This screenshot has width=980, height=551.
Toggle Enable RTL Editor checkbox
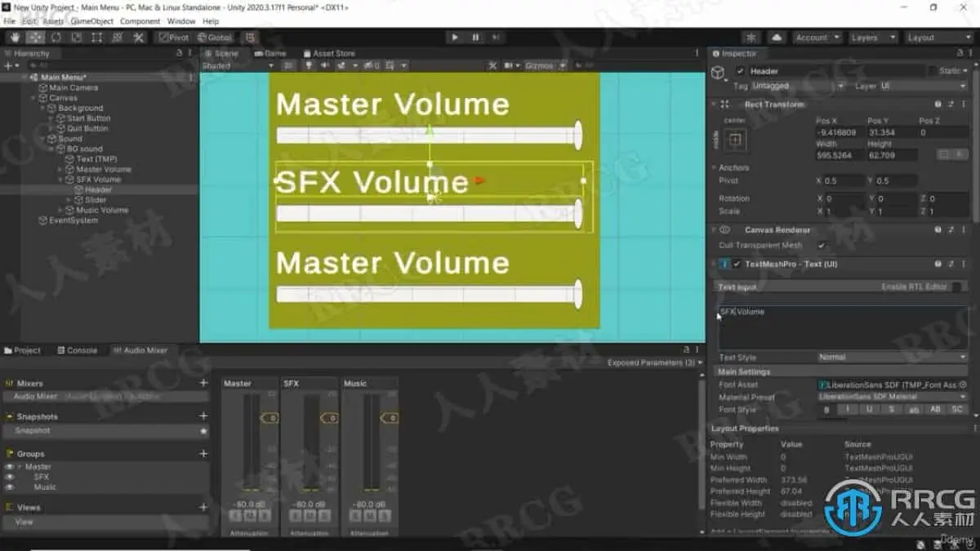(x=956, y=287)
